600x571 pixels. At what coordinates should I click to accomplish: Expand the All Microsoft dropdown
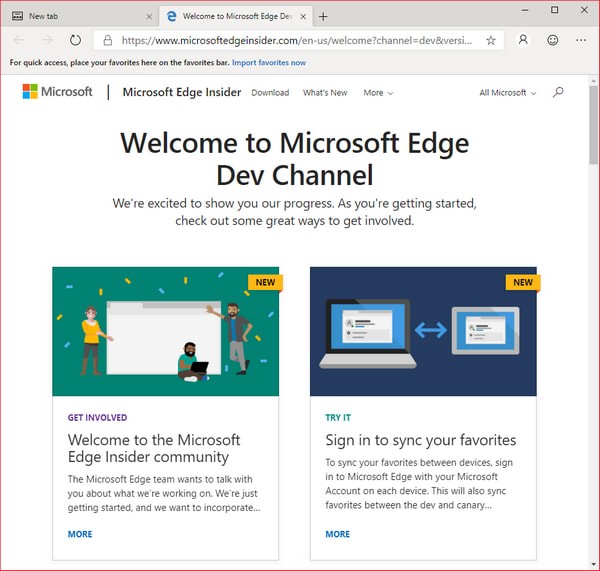(x=507, y=93)
